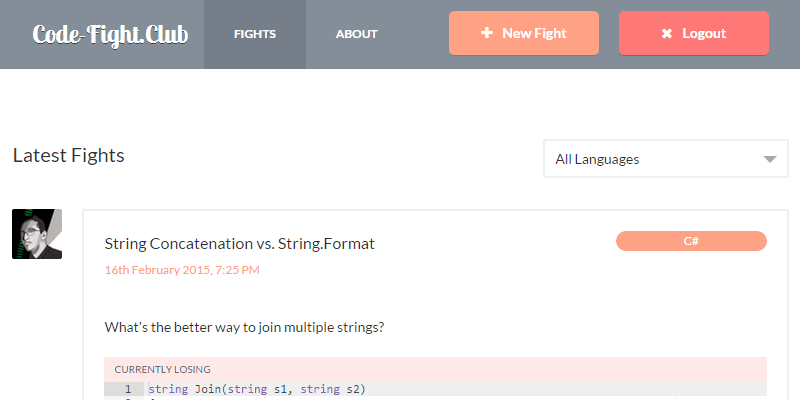Click the Currently Losing header bar
Screen dimensions: 800x400
[x=435, y=369]
